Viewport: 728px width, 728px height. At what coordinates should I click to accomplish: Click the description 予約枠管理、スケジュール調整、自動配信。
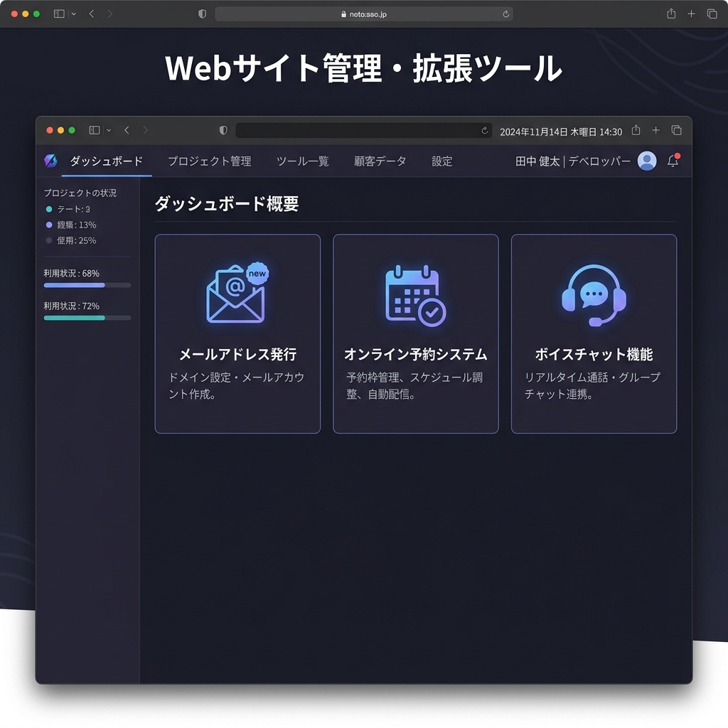coord(414,386)
